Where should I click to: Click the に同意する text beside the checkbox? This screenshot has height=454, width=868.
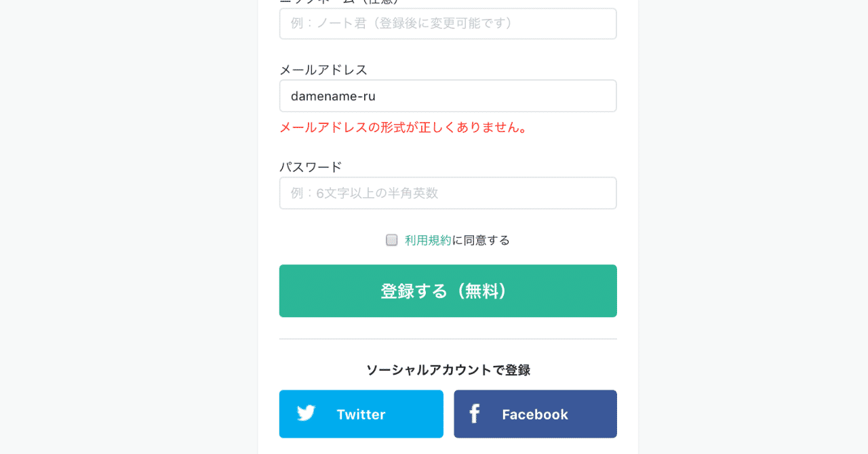481,240
